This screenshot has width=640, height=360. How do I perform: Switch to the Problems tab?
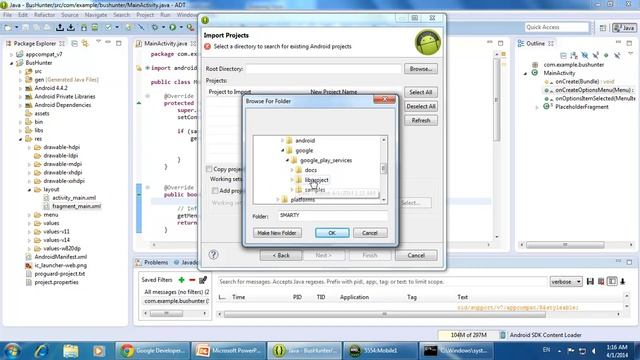point(152,262)
